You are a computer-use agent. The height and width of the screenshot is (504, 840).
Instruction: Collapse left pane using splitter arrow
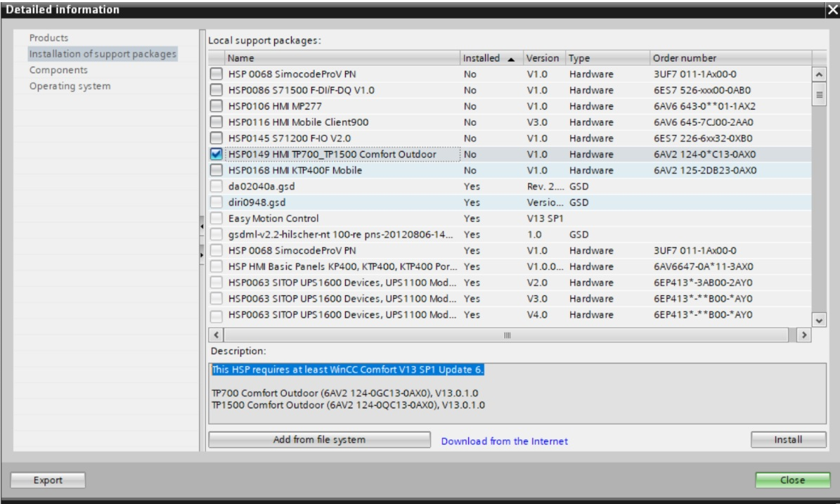tap(202, 227)
